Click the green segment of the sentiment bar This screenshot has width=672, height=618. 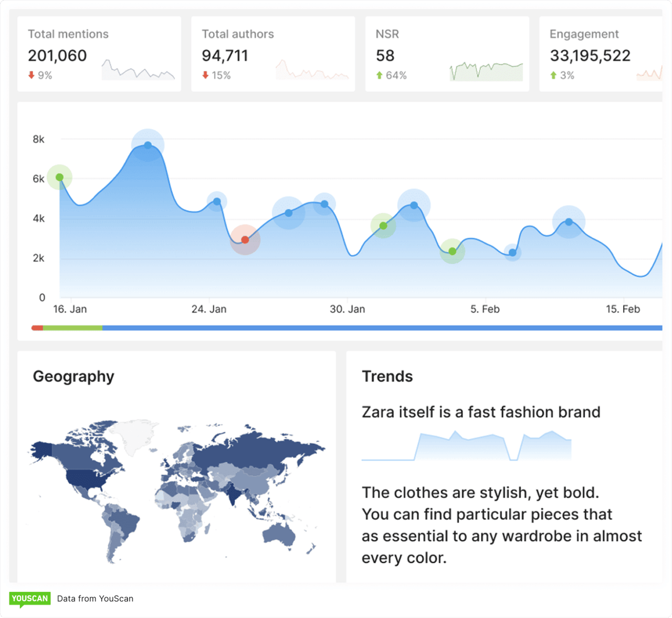click(x=72, y=328)
